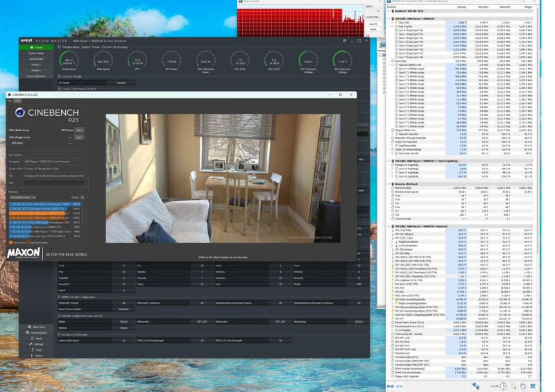555x392 pixels.
Task: Click the Temperature gauge in Ryzen Master
Action: [x=69, y=61]
